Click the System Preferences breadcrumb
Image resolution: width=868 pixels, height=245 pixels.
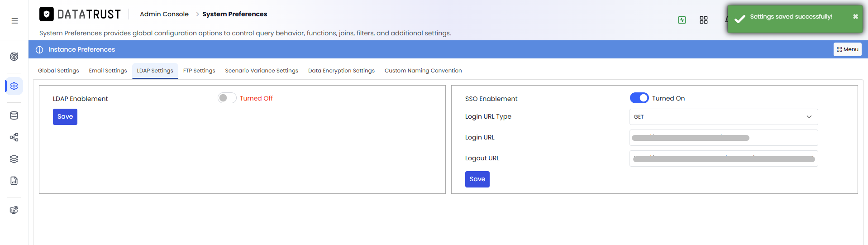point(235,14)
